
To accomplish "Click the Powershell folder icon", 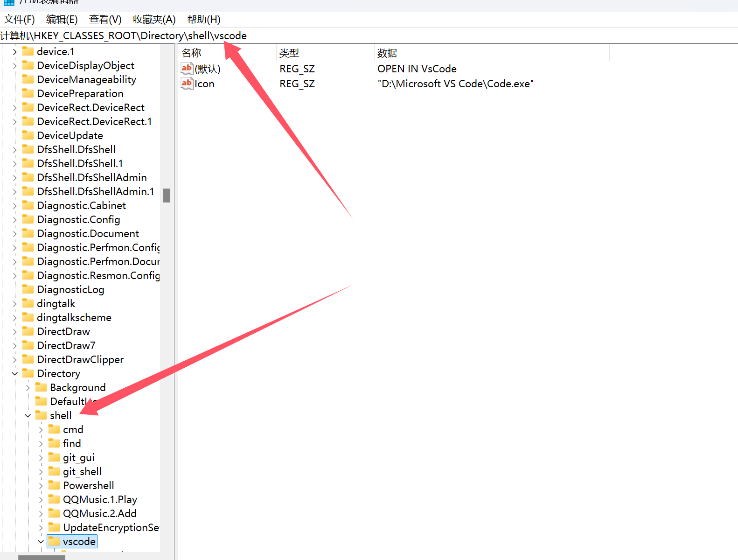I will [x=54, y=485].
